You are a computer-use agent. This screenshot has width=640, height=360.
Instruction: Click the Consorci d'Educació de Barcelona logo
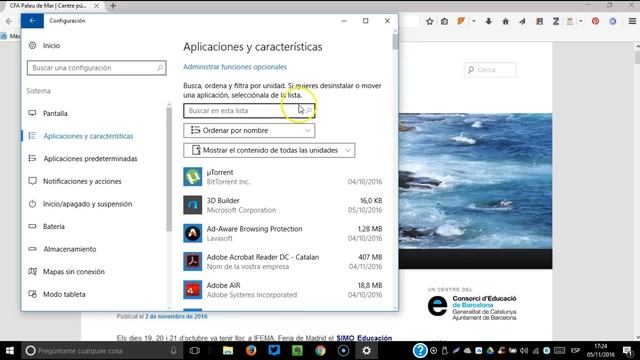[x=472, y=307]
